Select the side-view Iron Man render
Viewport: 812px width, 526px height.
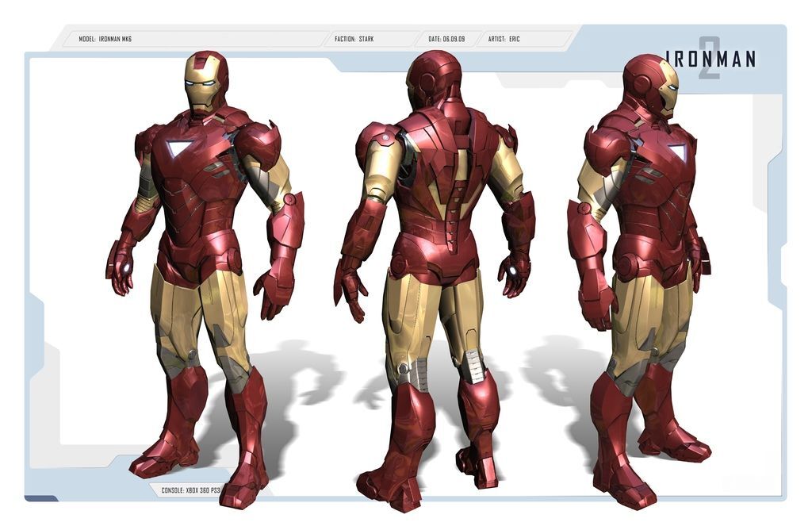(640, 282)
